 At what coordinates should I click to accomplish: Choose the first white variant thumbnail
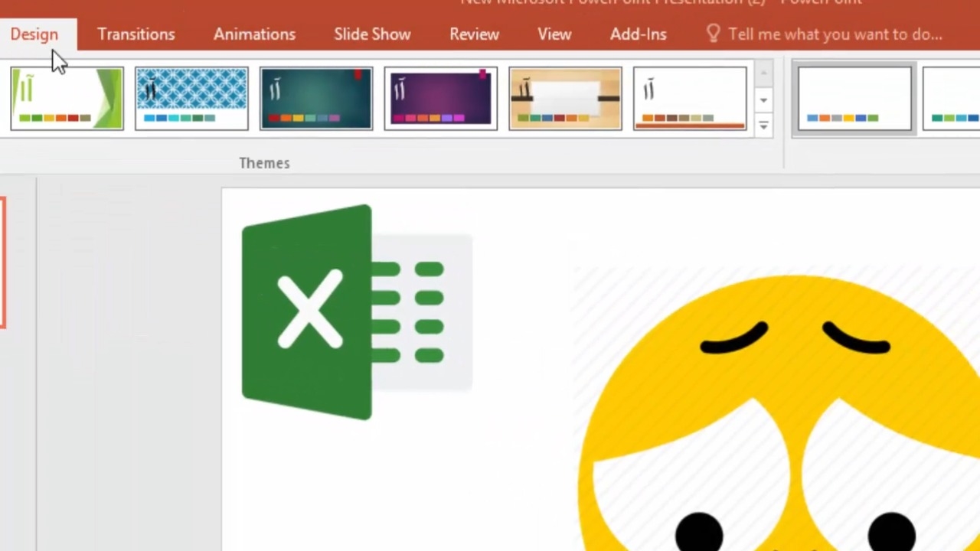pos(854,98)
